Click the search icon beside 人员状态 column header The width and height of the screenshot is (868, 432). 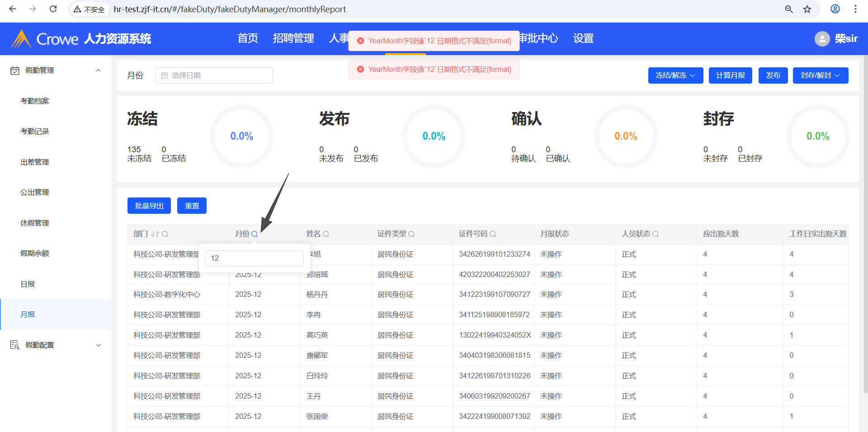coord(656,234)
